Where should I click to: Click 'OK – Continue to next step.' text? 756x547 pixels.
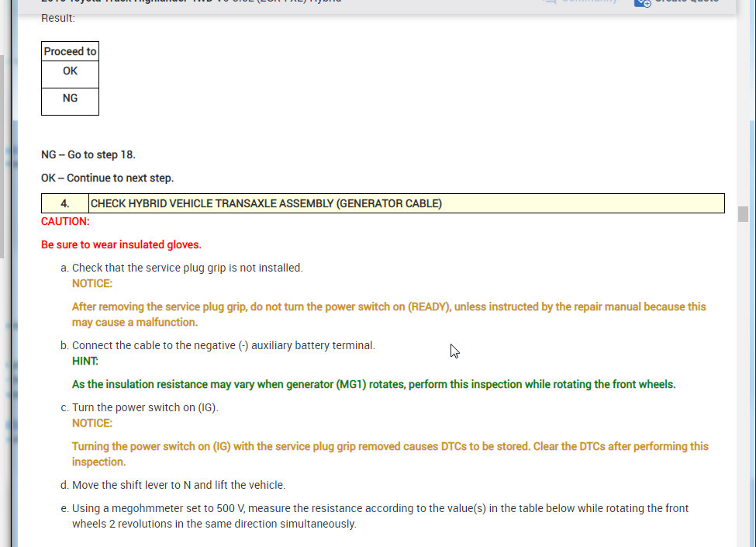[108, 178]
